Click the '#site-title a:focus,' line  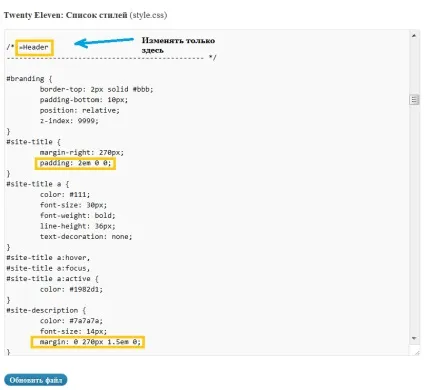point(48,268)
